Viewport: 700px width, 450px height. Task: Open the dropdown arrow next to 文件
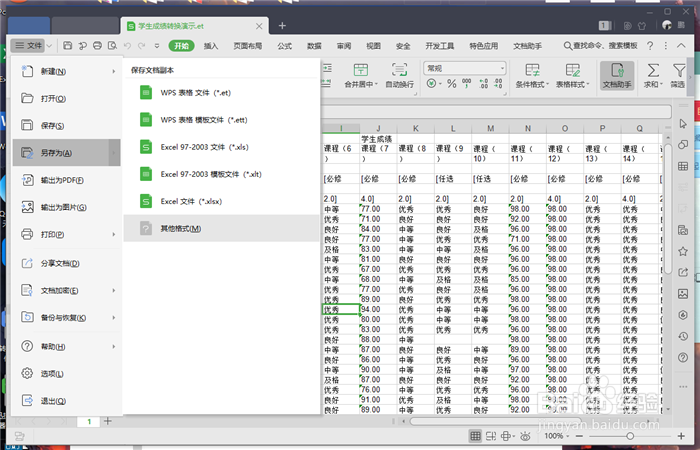click(49, 46)
